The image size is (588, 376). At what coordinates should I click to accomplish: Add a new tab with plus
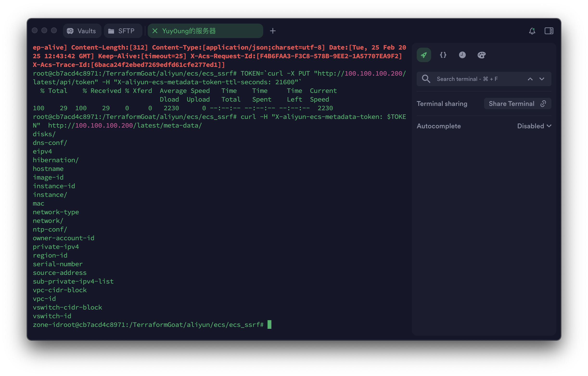coord(273,31)
